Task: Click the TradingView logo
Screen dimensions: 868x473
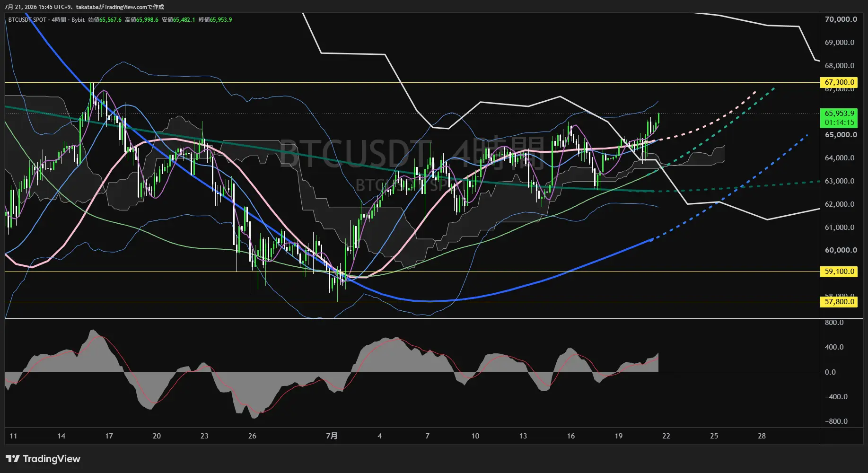Action: click(x=43, y=459)
